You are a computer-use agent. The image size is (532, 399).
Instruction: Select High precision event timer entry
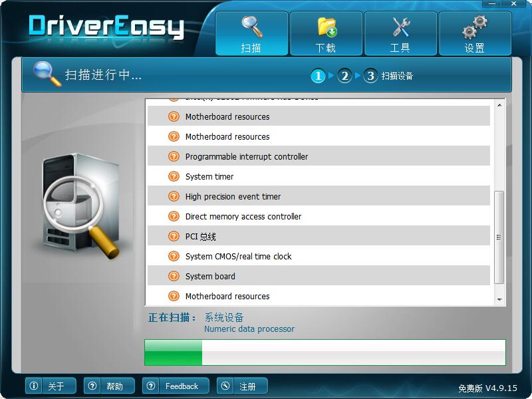point(319,196)
